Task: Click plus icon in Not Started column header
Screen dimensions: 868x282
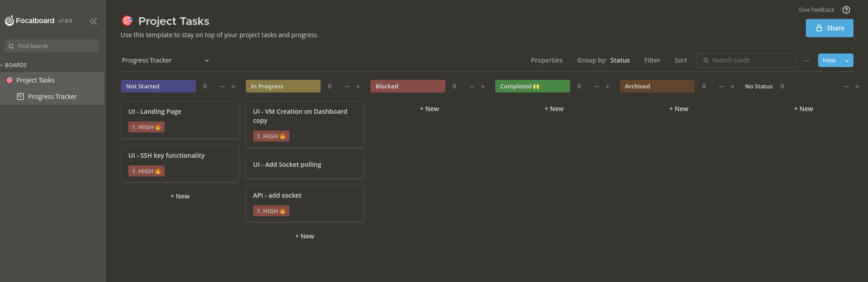Action: pos(234,87)
